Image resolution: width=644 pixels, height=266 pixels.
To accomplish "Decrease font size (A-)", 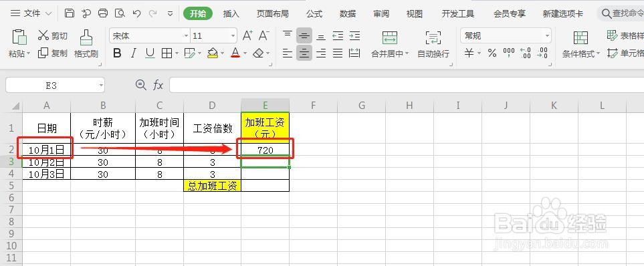I will tap(263, 35).
